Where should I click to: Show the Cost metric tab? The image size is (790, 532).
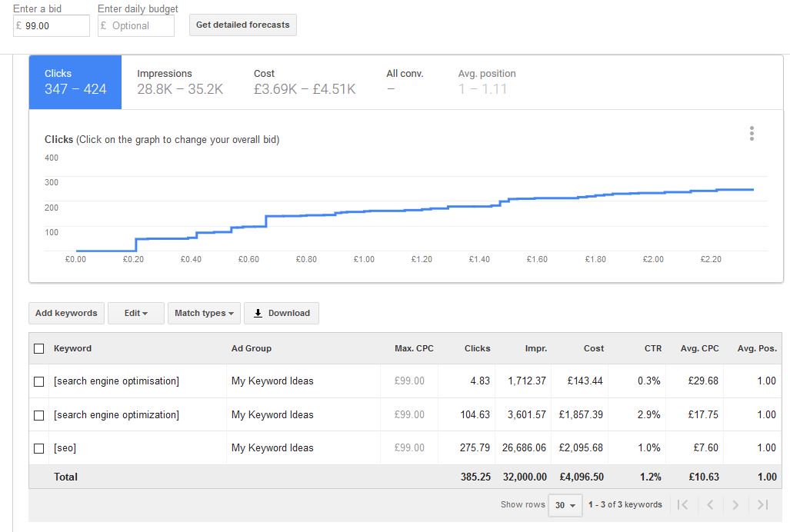click(305, 82)
